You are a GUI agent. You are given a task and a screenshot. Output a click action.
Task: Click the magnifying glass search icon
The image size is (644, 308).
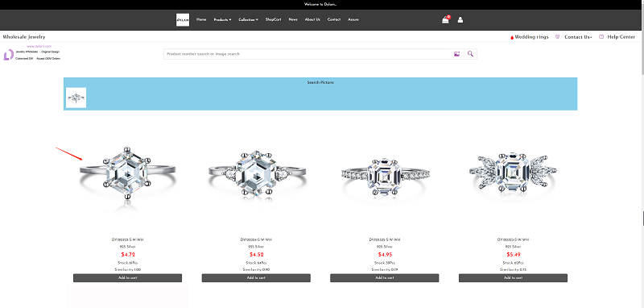tap(471, 54)
